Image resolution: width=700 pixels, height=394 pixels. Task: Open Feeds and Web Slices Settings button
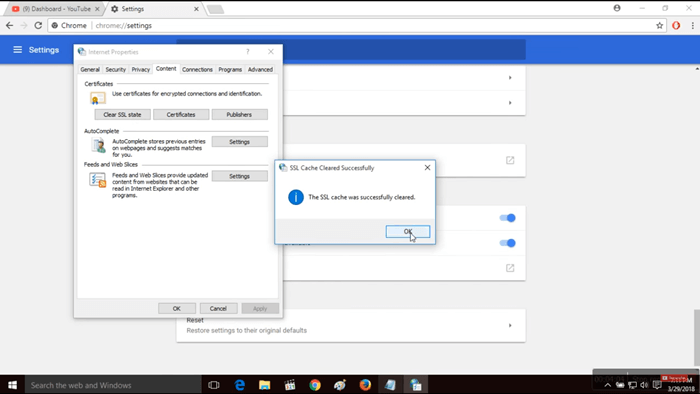tap(239, 176)
